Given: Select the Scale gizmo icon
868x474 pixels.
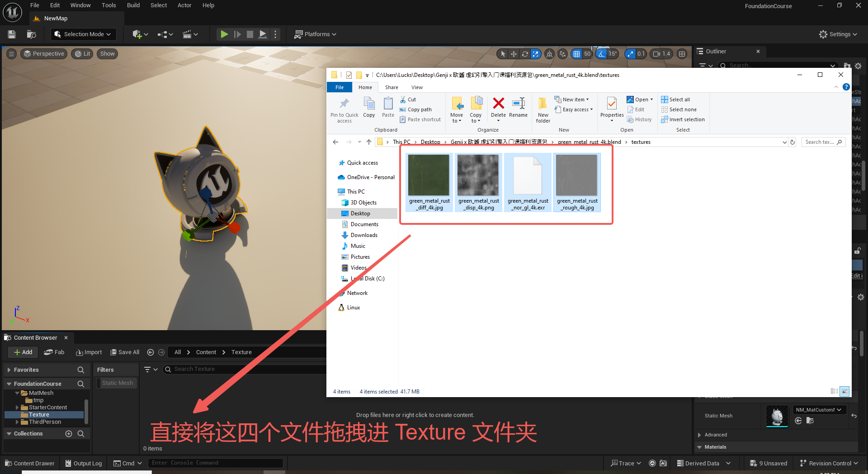Looking at the screenshot, I should [536, 54].
